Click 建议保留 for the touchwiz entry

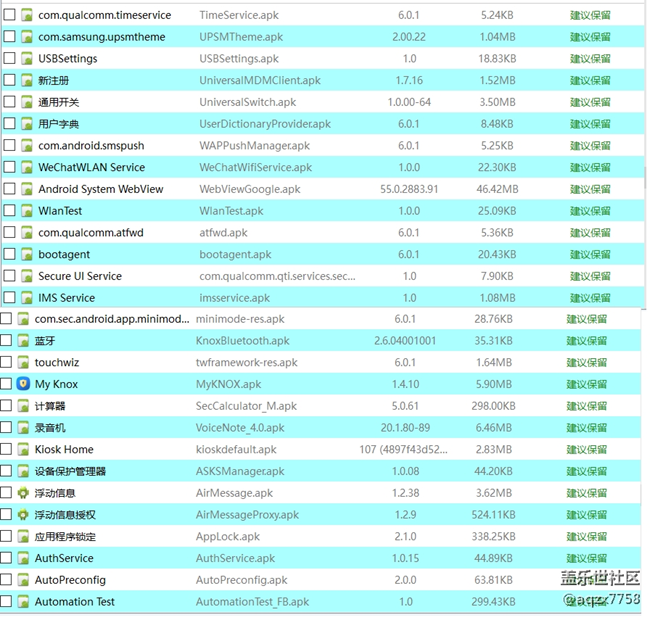(x=586, y=363)
